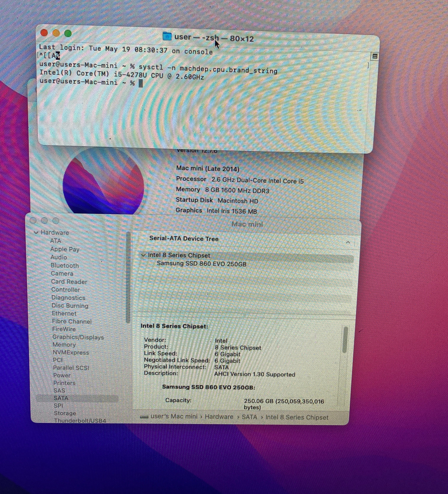Click the Mac mini icon in the path bar
Screen dimensions: 448x494
(x=144, y=417)
